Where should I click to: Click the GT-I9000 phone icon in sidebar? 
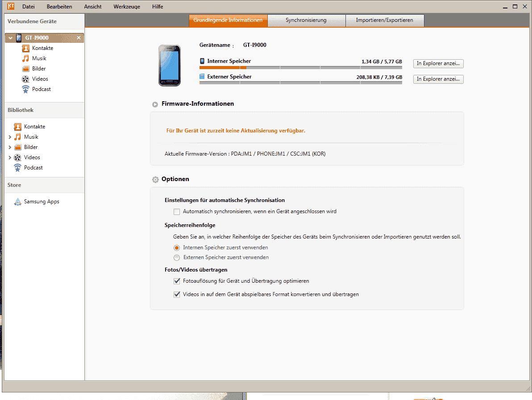point(19,37)
